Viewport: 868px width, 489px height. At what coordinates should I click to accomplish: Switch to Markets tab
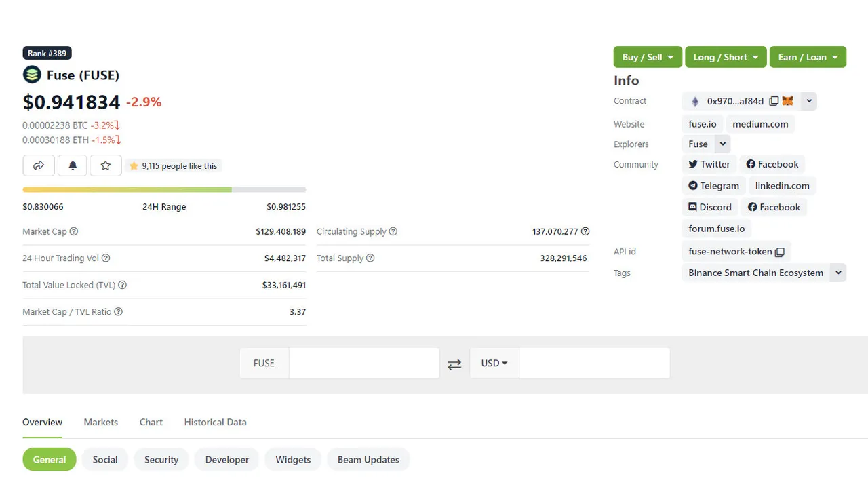pos(101,422)
